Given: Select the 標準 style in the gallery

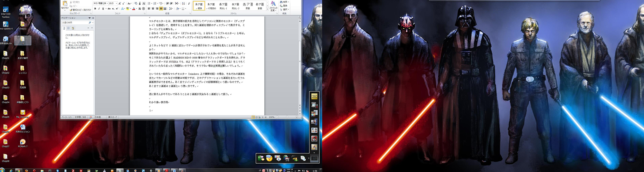Looking at the screenshot, I should [x=199, y=6].
